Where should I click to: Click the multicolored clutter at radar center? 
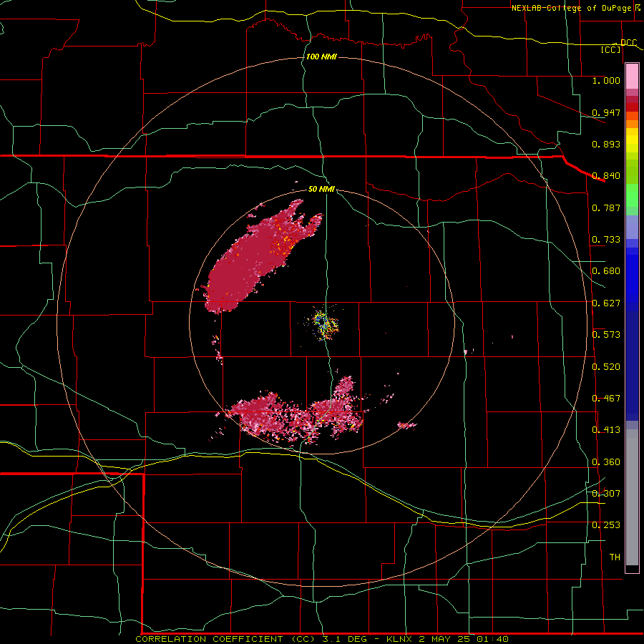pyautogui.click(x=323, y=323)
